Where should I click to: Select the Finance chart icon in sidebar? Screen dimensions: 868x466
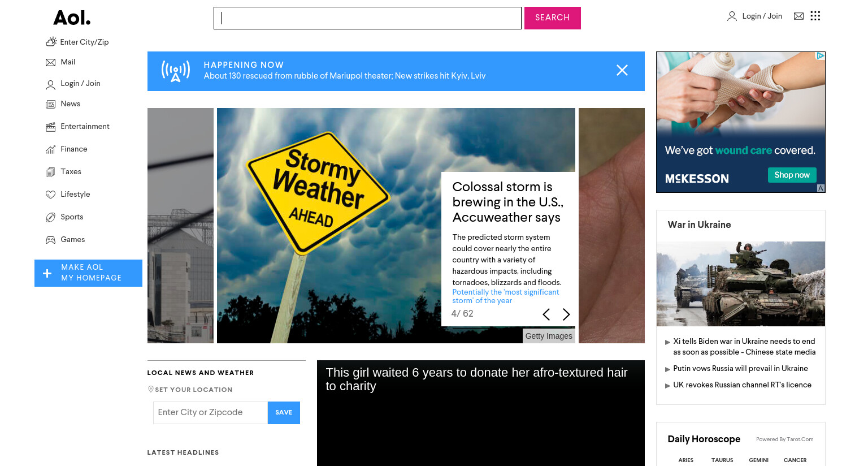(x=50, y=149)
